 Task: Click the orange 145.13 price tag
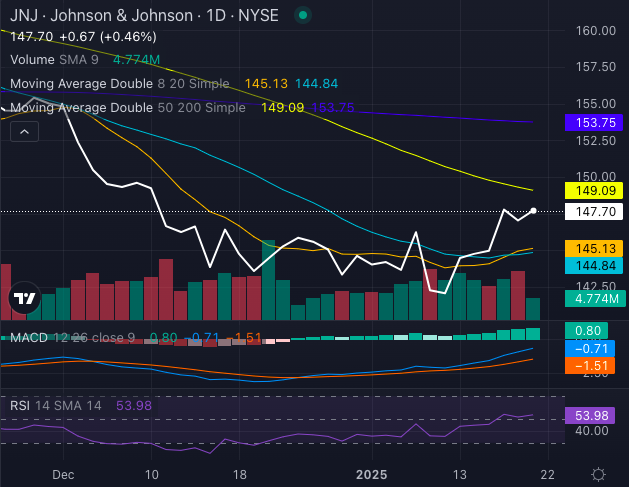click(x=593, y=248)
